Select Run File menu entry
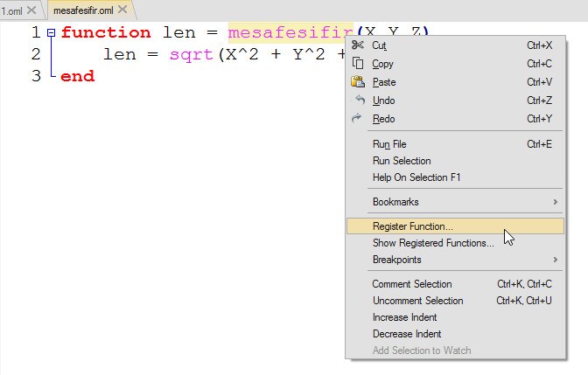The image size is (588, 375). coord(389,144)
